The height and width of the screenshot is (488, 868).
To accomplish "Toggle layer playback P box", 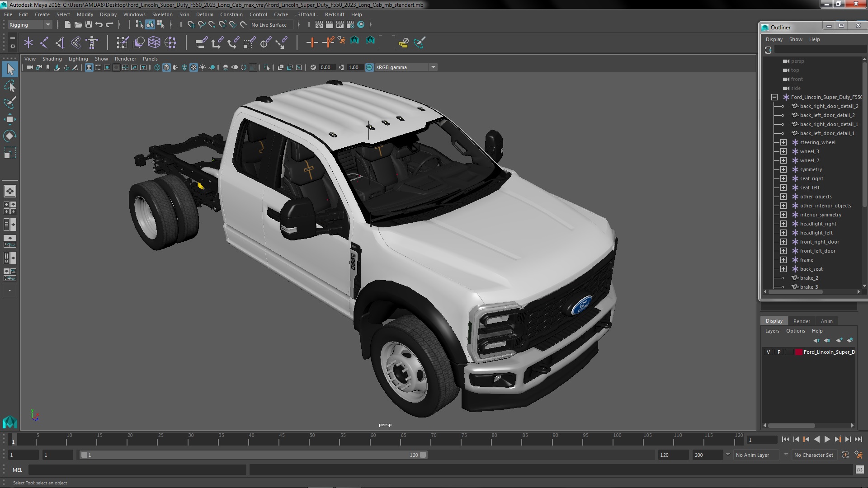I will pyautogui.click(x=778, y=352).
